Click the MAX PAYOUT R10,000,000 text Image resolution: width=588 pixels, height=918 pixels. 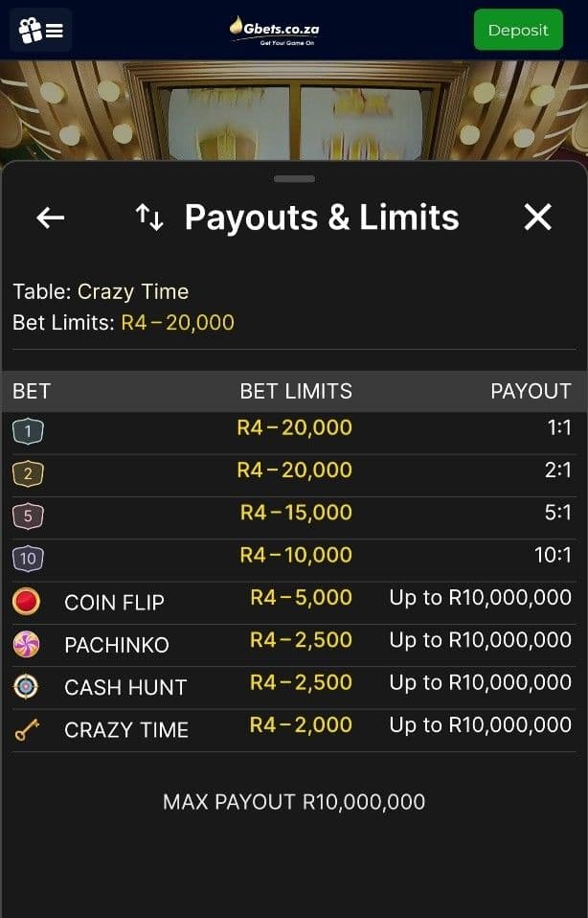click(x=294, y=802)
